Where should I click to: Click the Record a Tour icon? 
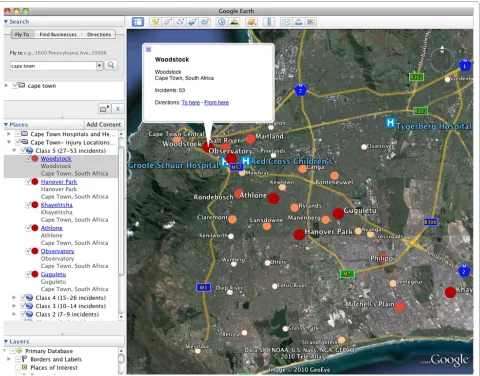pos(205,22)
